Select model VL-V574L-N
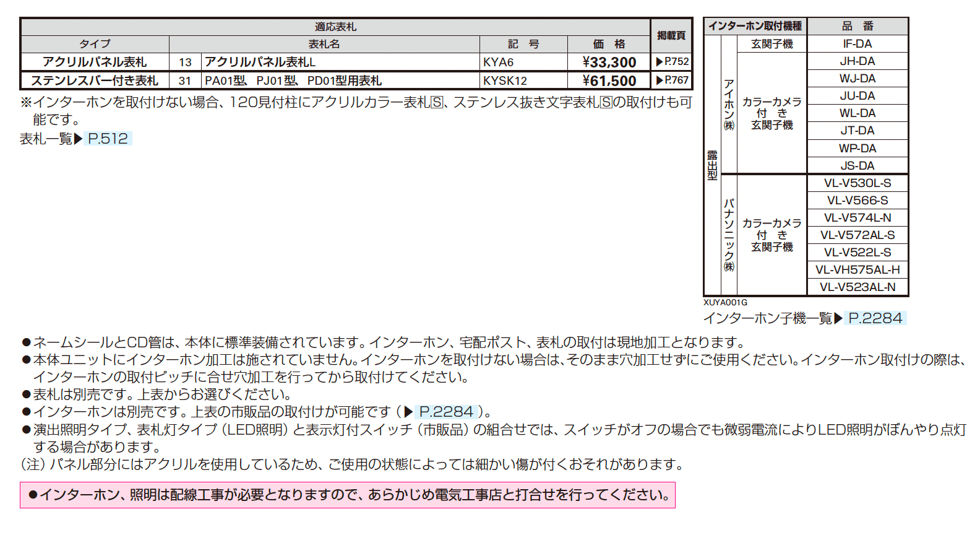 pos(858,217)
